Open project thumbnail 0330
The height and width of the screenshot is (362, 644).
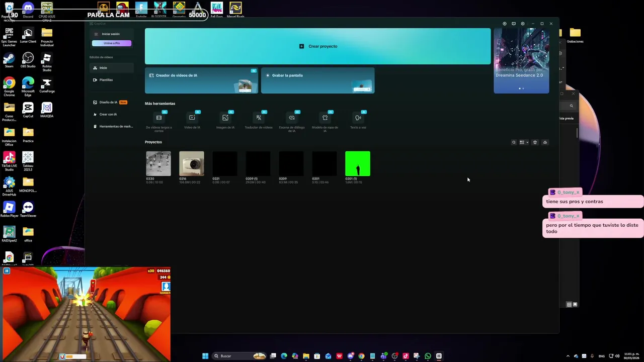coord(158,163)
